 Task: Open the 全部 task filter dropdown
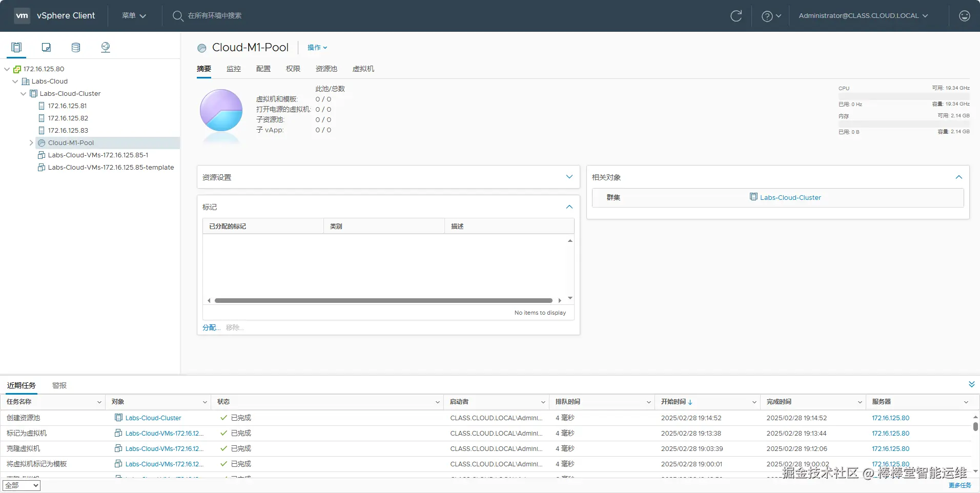pos(21,485)
